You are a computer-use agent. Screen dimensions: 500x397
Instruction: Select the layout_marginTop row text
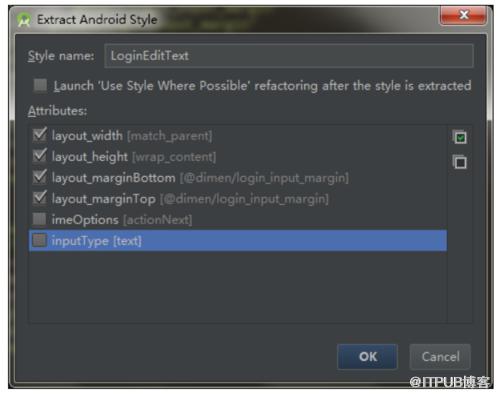click(190, 199)
